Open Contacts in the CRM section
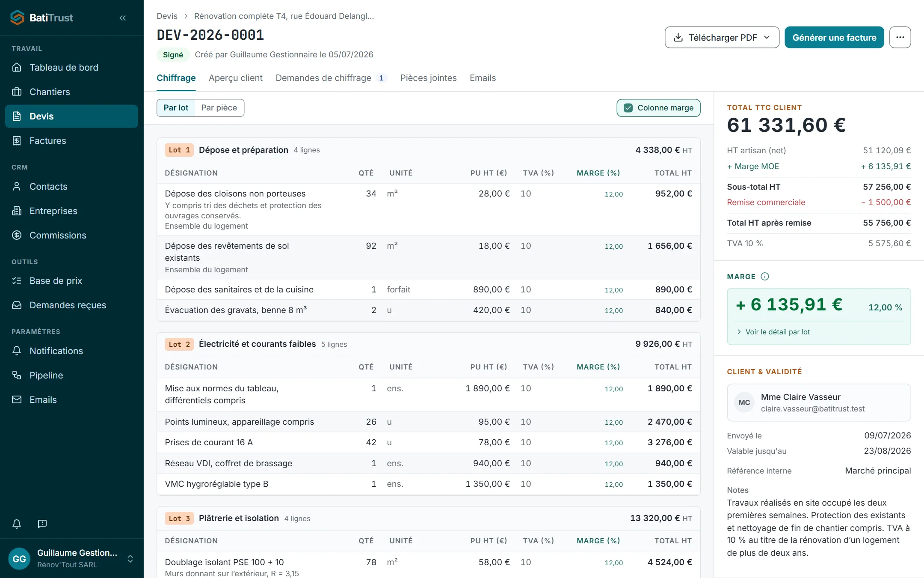Image resolution: width=924 pixels, height=578 pixels. pyautogui.click(x=71, y=187)
